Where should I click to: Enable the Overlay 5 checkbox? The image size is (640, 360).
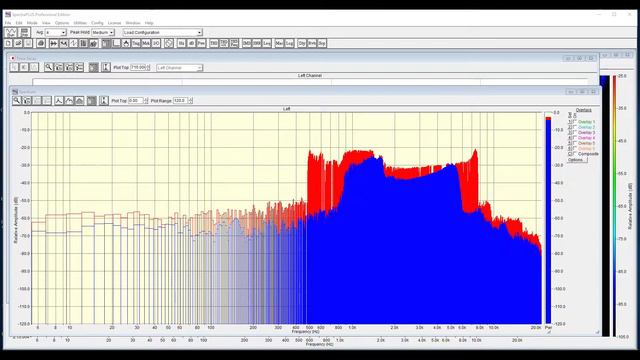[575, 143]
